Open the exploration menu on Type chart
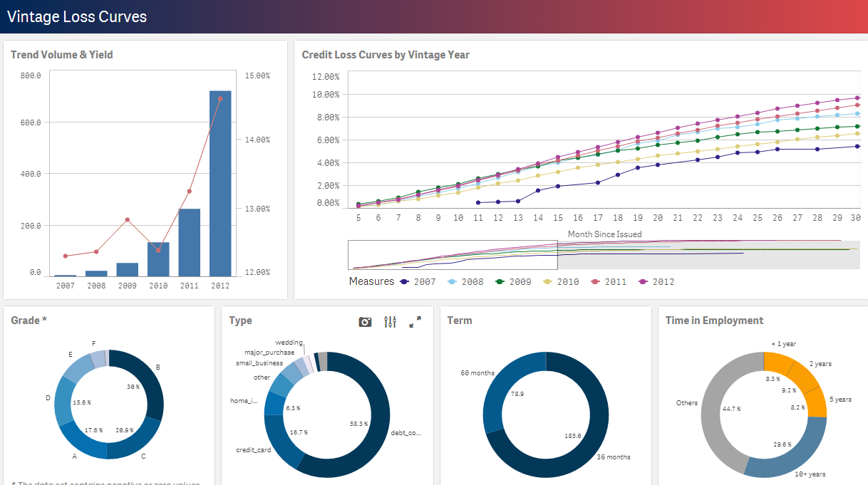 (x=390, y=322)
